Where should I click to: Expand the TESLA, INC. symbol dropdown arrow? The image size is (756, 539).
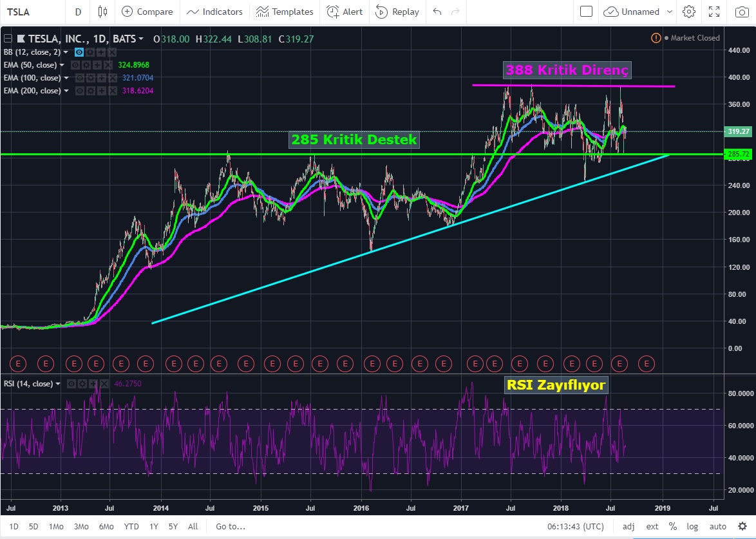pos(141,39)
